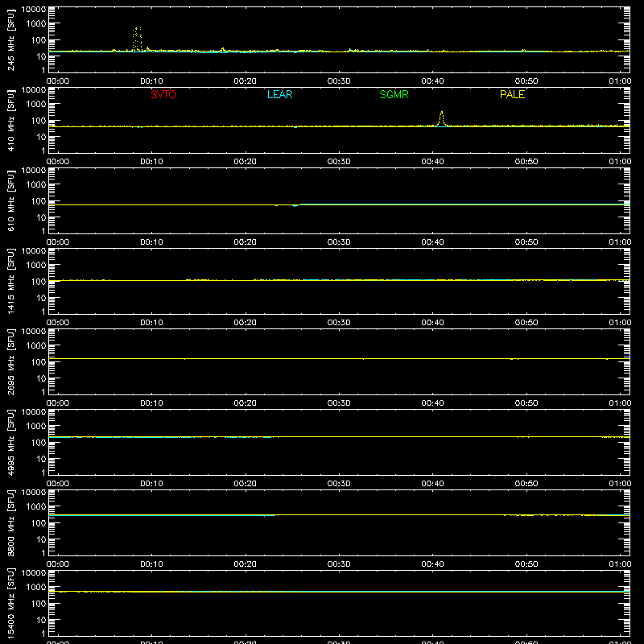Click the 245 MHz [SFU] axis title
644x644 pixels.
click(x=11, y=40)
